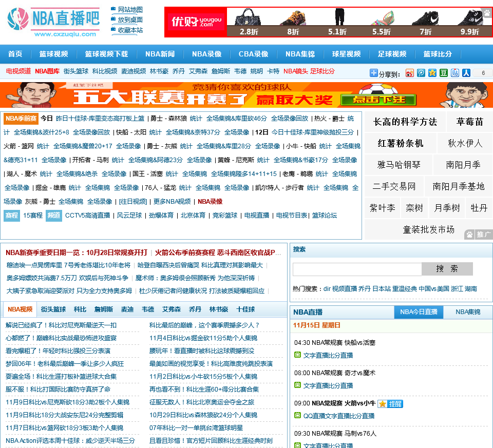Switch to NBA集锦 tab in live panel
Viewport: 493px width, 448px height.
468,312
